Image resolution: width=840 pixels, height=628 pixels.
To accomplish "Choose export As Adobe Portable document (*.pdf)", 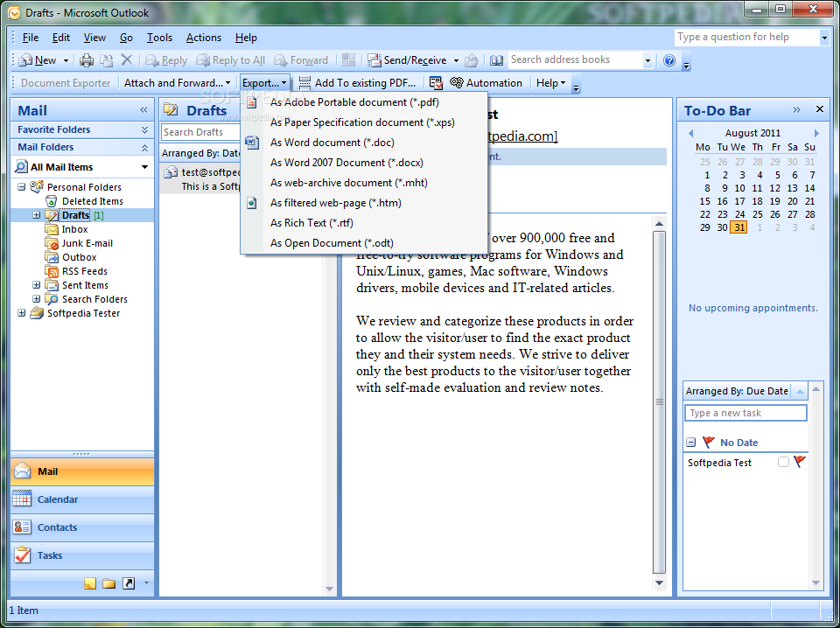I will tap(364, 102).
